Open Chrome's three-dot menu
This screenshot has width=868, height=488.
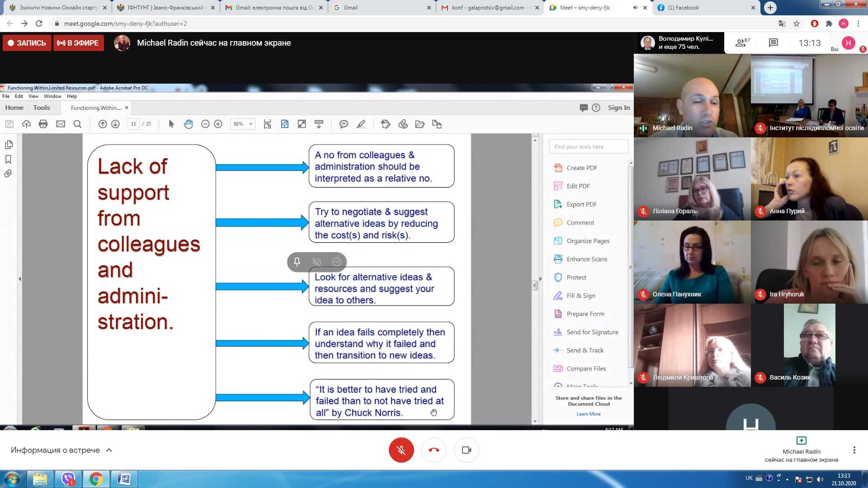(858, 23)
